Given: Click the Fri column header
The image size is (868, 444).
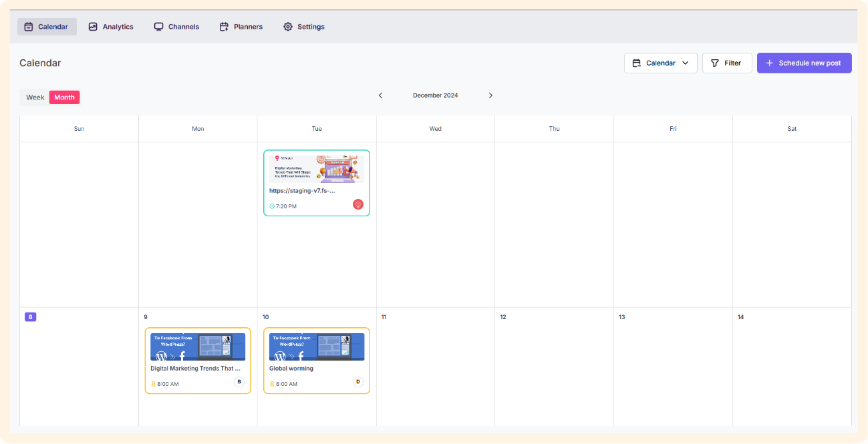Looking at the screenshot, I should [673, 129].
